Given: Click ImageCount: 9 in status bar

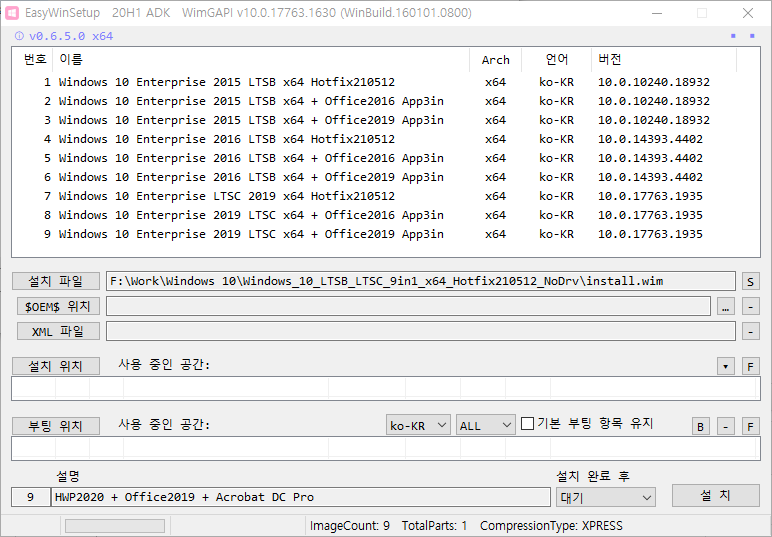Looking at the screenshot, I should [x=350, y=526].
